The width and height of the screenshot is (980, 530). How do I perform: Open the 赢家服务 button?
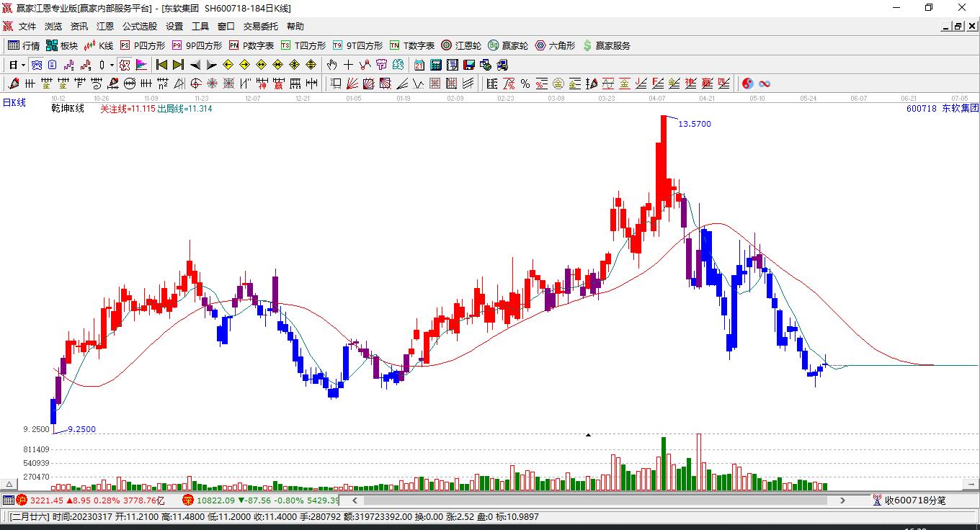point(606,45)
